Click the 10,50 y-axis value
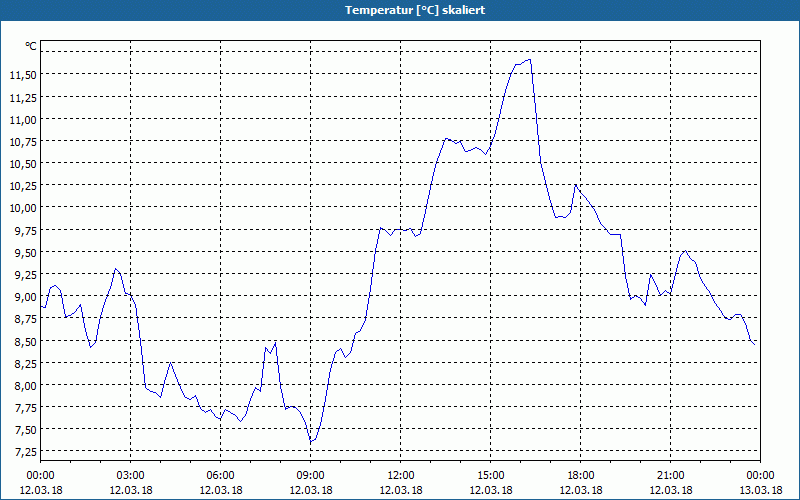This screenshot has height=500, width=800. coord(23,164)
